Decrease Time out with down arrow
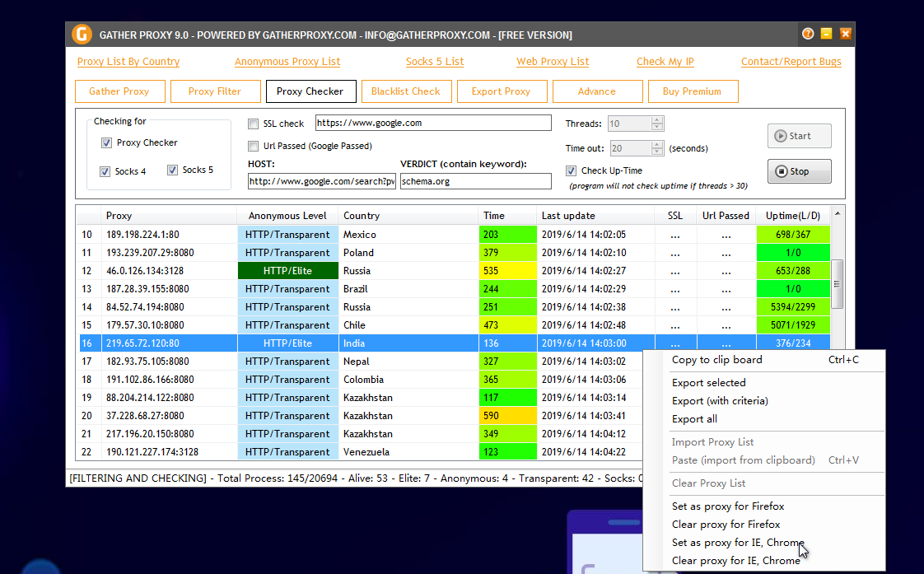This screenshot has width=924, height=574. pyautogui.click(x=657, y=152)
